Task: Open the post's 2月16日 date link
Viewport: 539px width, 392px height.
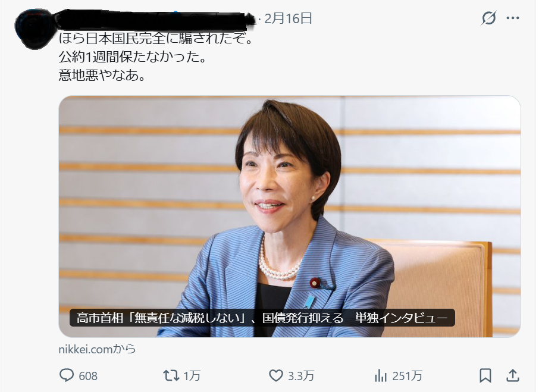Action: pos(288,18)
